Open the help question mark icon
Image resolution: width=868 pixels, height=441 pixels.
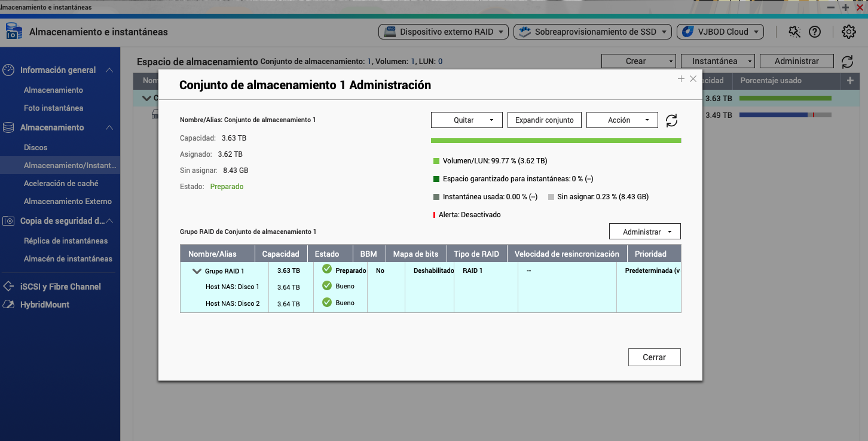pos(814,32)
